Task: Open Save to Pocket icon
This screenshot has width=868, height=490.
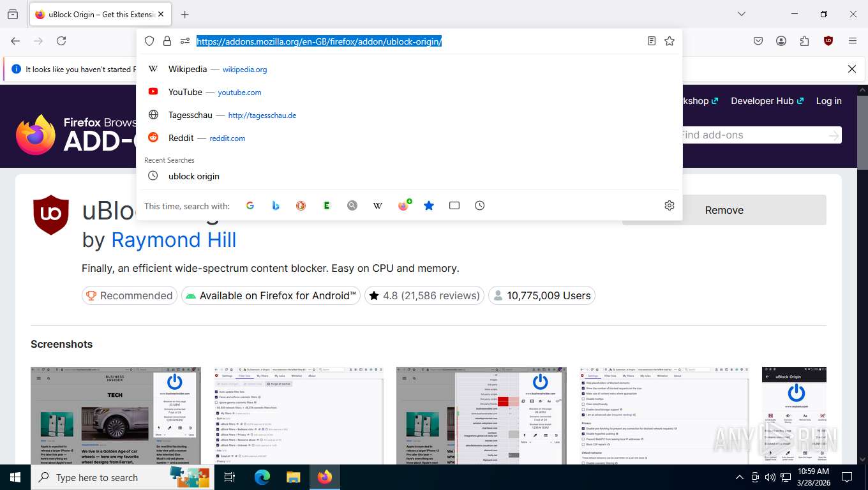Action: (758, 41)
